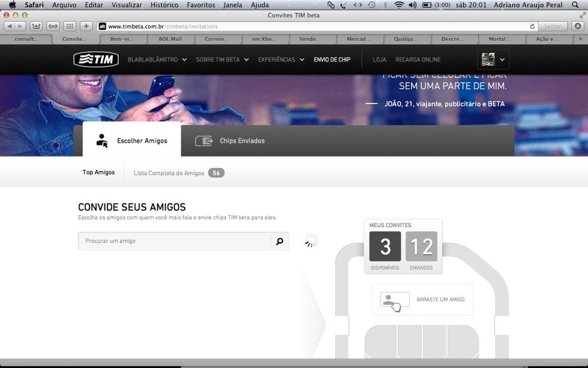Switch to the consult... browser tab

26,39
